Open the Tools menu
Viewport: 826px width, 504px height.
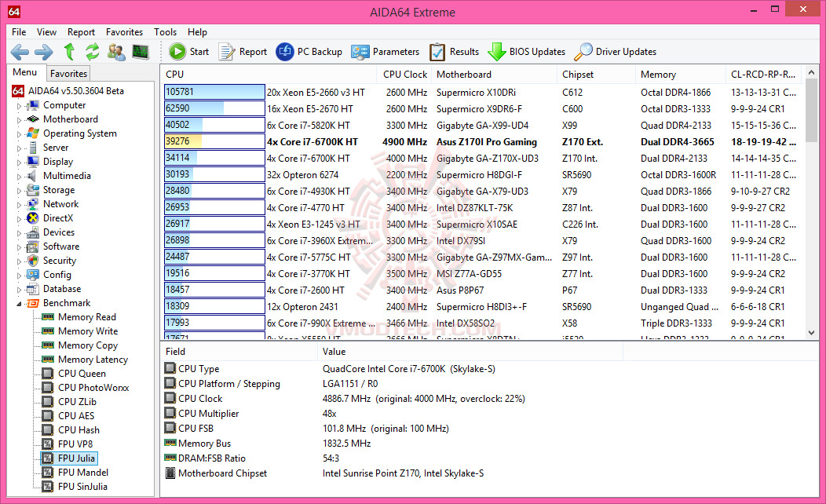166,32
